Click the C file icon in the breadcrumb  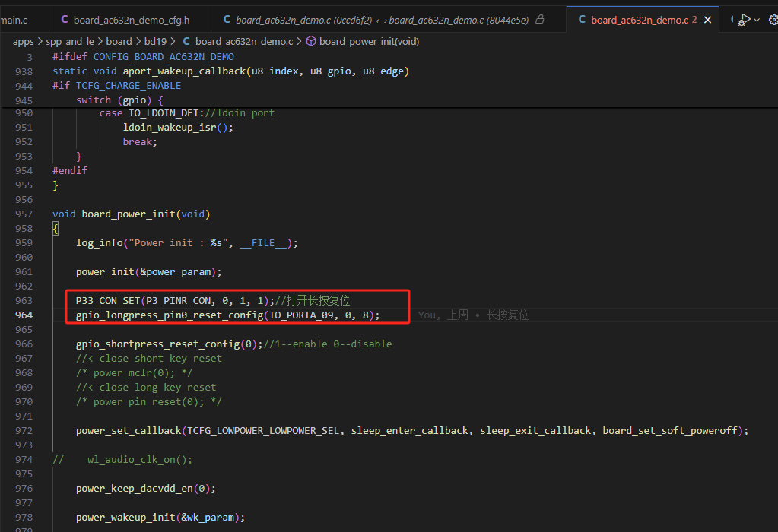[x=186, y=41]
